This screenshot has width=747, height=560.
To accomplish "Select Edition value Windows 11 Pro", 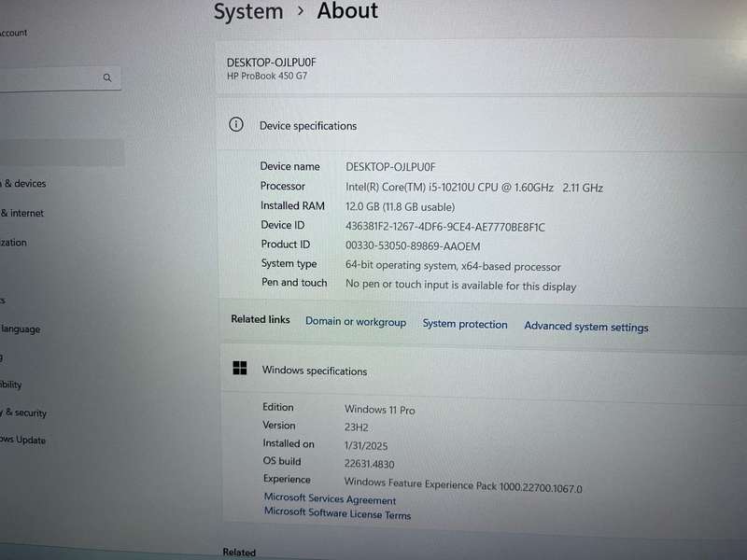I will (x=380, y=410).
